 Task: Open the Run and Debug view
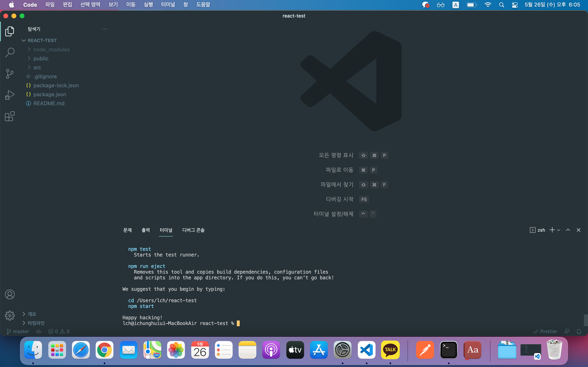click(10, 95)
